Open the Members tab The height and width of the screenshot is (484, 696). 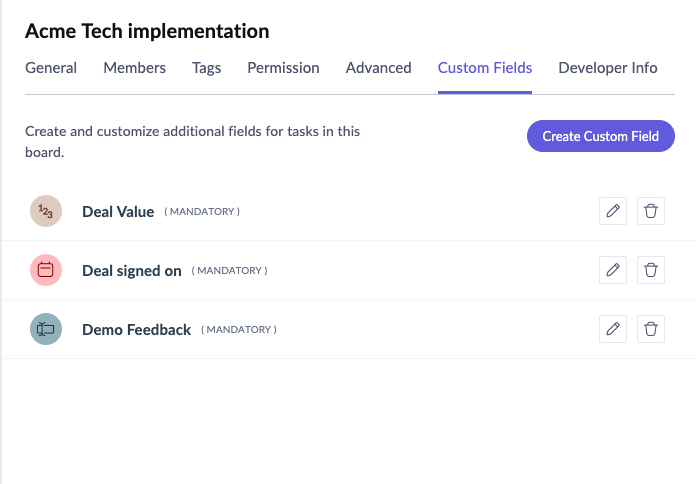(x=133, y=68)
